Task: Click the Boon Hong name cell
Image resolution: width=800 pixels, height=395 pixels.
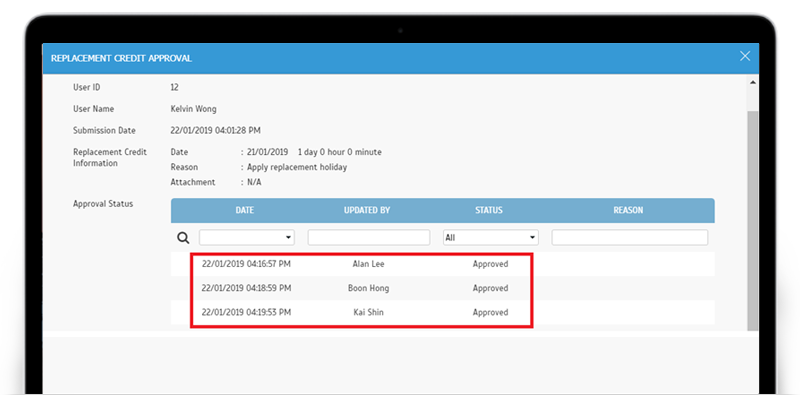Action: pyautogui.click(x=368, y=288)
